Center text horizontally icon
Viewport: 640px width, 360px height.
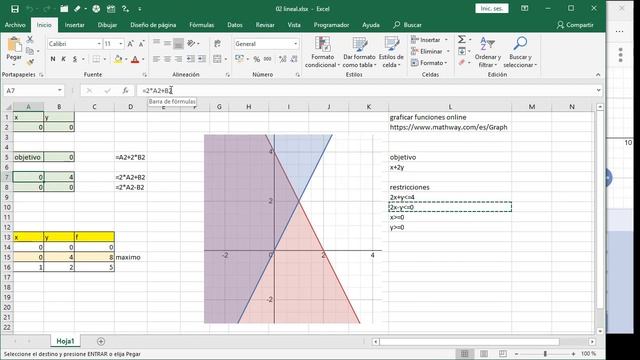[x=167, y=59]
